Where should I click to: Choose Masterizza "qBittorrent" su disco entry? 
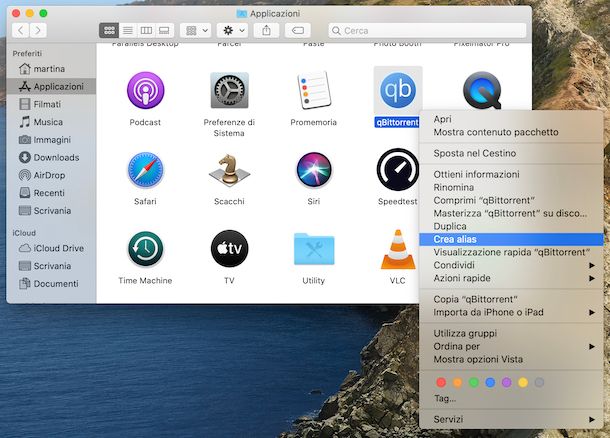(511, 213)
